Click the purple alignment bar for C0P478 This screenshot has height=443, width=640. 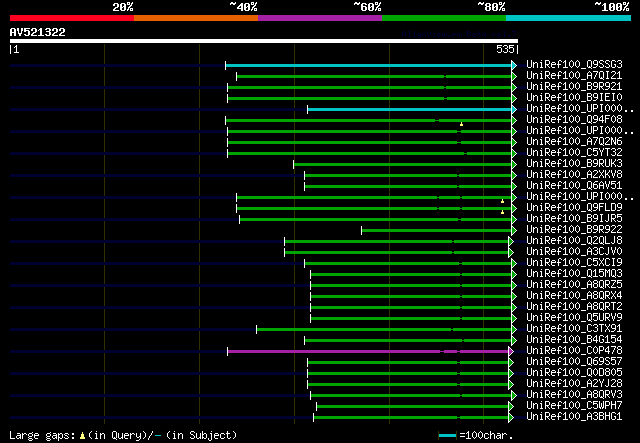pyautogui.click(x=368, y=352)
